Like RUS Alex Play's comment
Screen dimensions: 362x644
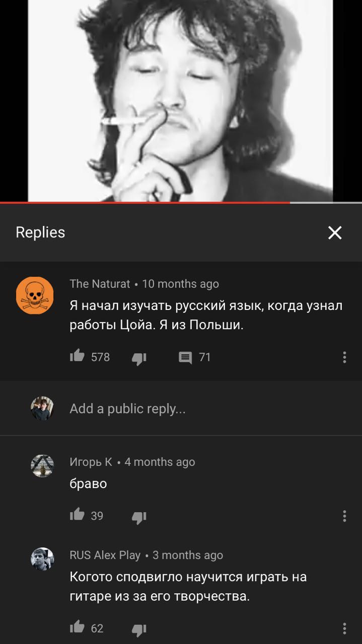tap(77, 627)
